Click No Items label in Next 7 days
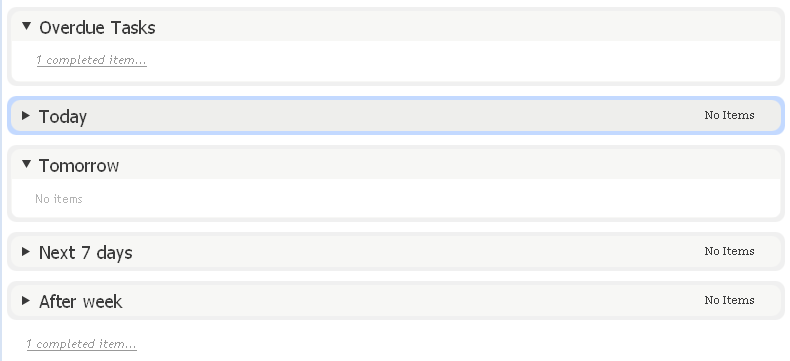The width and height of the screenshot is (790, 361). pyautogui.click(x=729, y=251)
